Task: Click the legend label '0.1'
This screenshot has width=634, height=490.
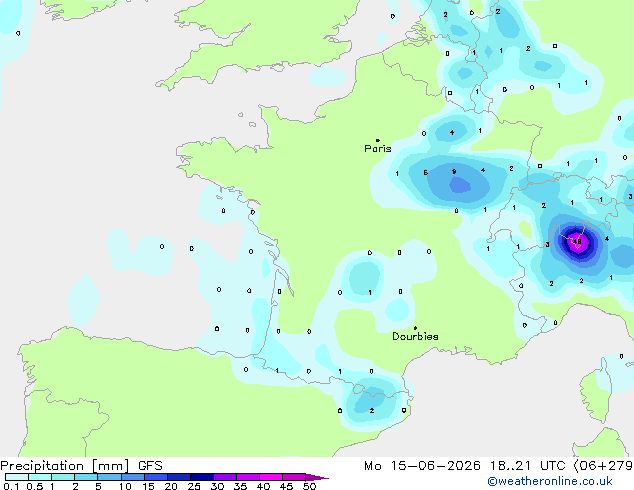Action: pos(11,486)
